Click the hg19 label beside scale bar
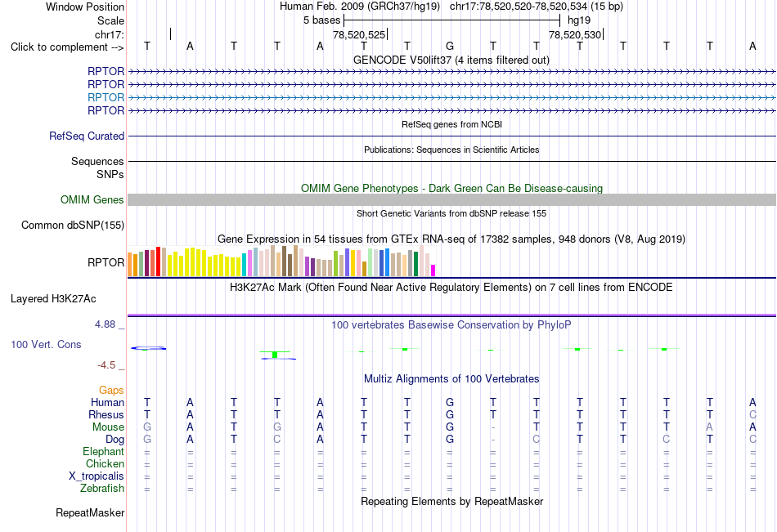Screen dimensions: 777x532 [x=579, y=20]
